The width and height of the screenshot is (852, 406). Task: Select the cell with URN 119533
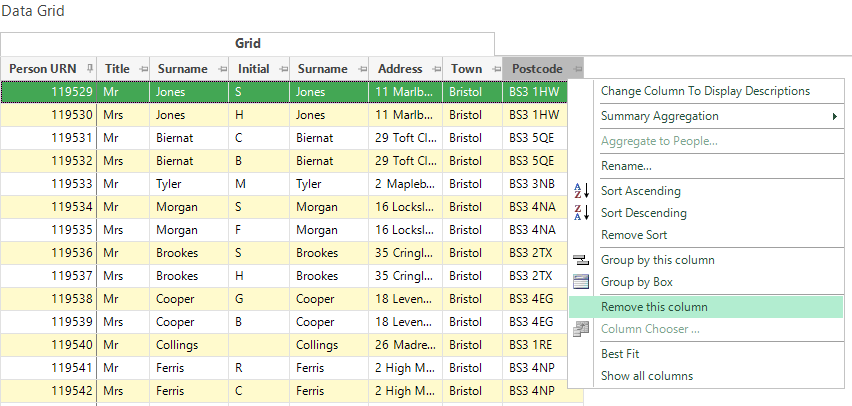point(49,184)
